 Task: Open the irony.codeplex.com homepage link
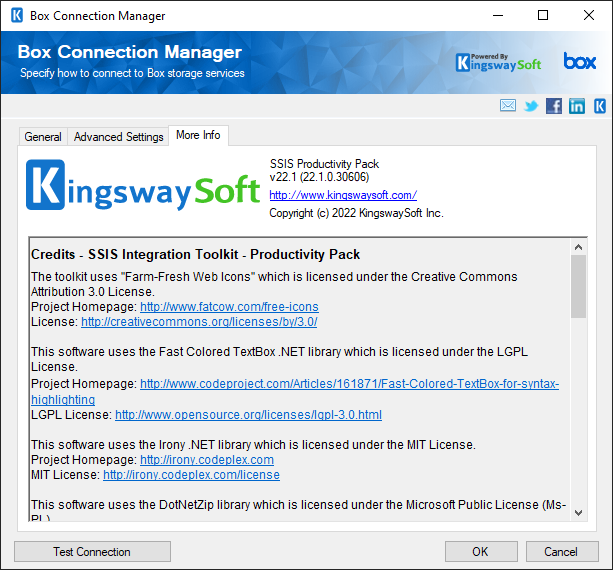207,460
